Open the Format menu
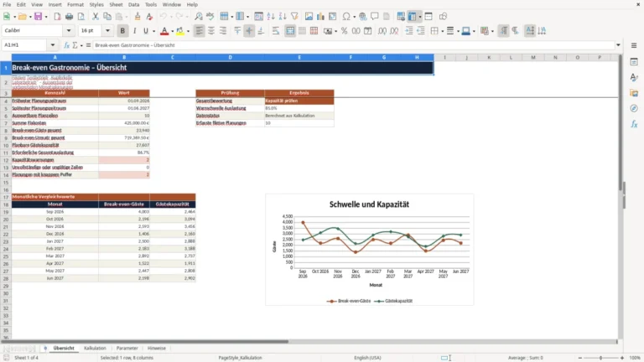644x362 pixels. point(75,4)
